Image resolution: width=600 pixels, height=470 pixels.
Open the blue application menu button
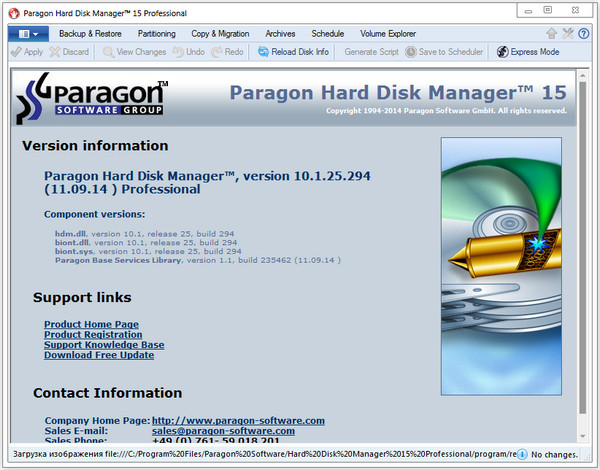pos(27,33)
